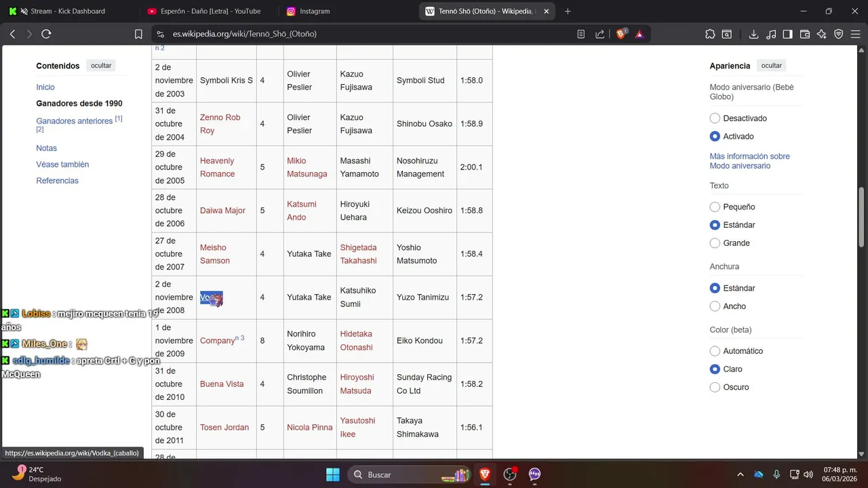Set color mode to Claro
The image size is (868, 488).
715,369
